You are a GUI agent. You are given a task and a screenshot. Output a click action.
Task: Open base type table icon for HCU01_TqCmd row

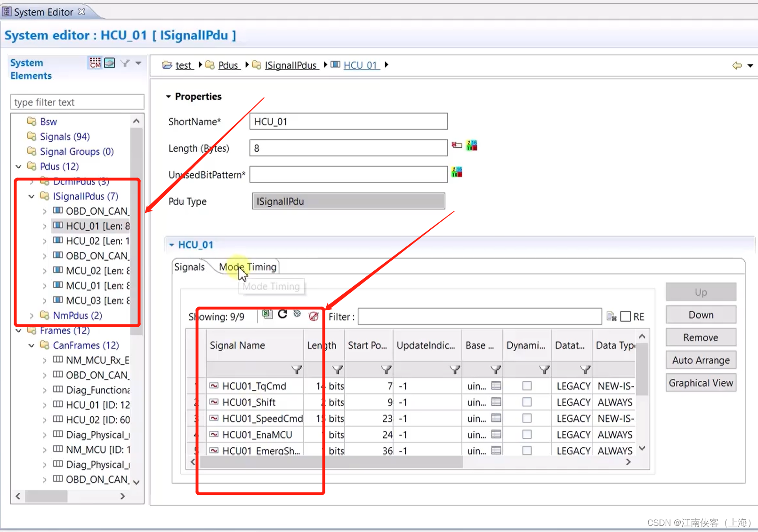tap(496, 386)
